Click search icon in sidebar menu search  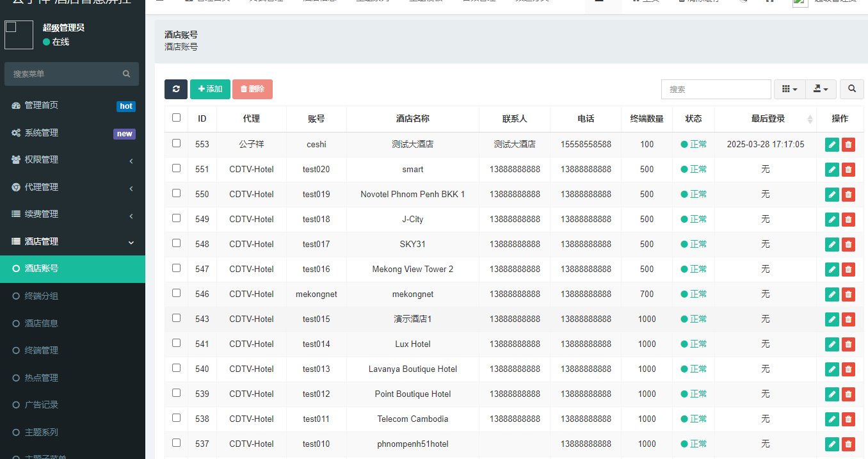point(127,74)
